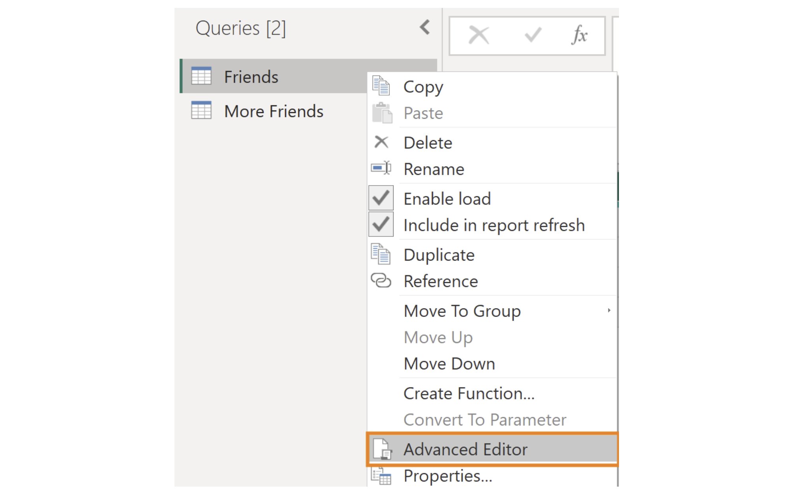
Task: Click the Duplicate query icon
Action: click(x=381, y=254)
